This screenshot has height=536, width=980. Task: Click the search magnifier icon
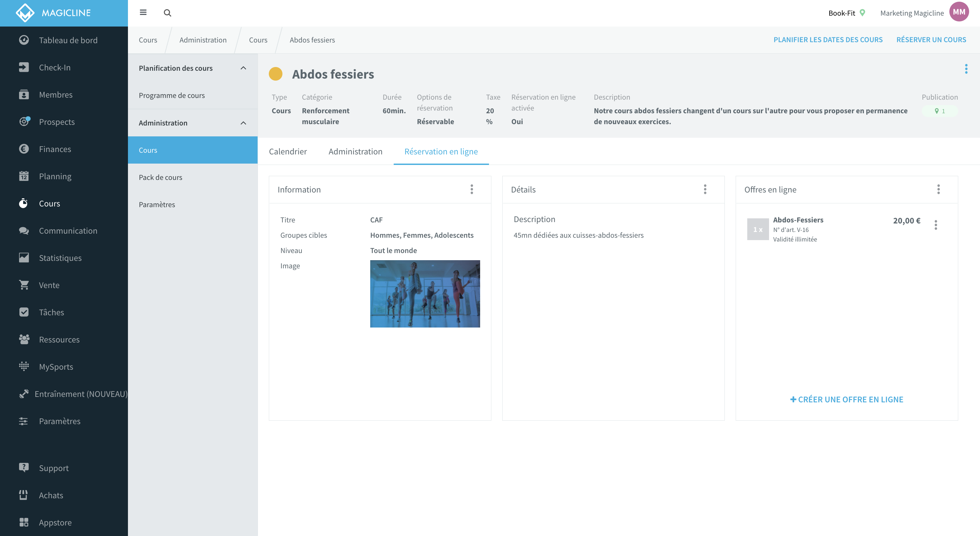click(167, 13)
